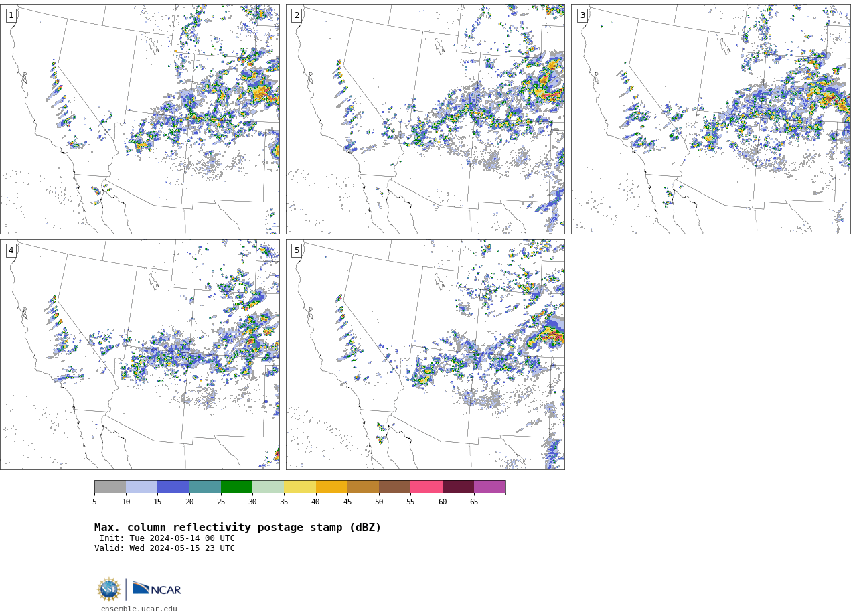The width and height of the screenshot is (857, 616).
Task: Click the pale green 30-35 dBZ swatch
Action: [268, 487]
